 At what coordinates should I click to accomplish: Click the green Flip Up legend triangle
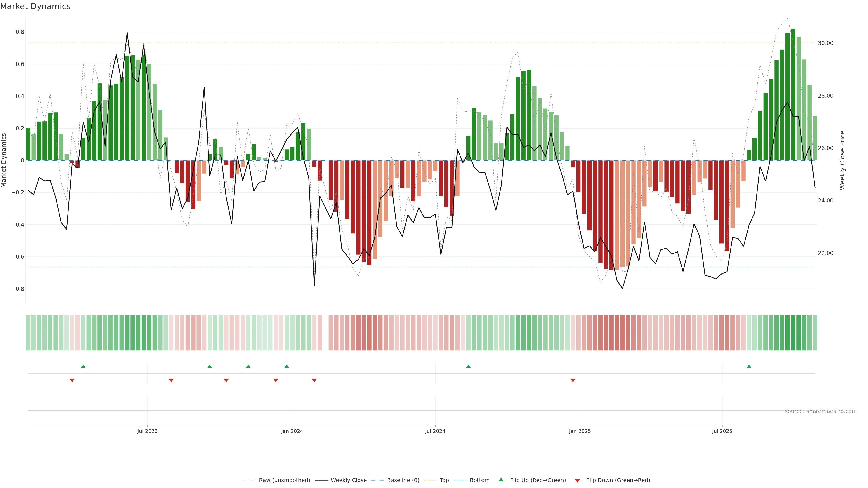501,480
